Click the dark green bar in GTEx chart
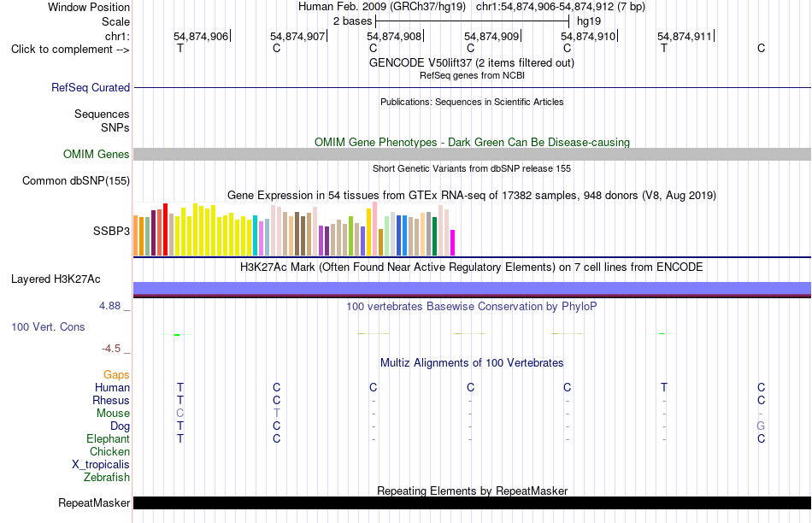Viewport: 812px width, 523px height. click(x=434, y=236)
